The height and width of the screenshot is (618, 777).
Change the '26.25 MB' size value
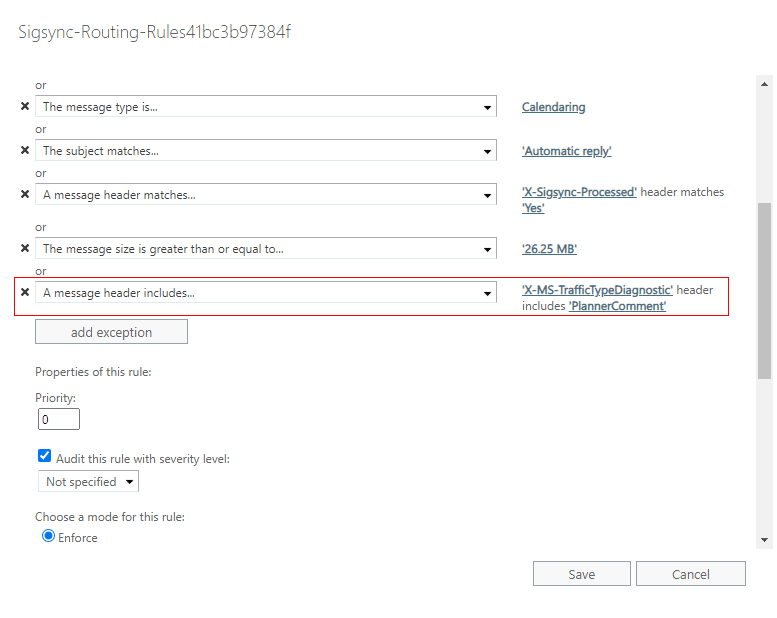pos(549,249)
